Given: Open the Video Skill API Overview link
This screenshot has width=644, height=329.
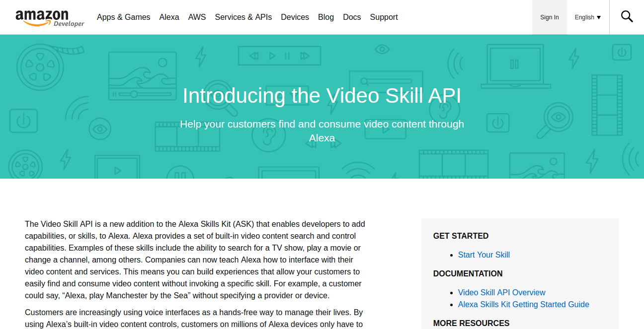Looking at the screenshot, I should pyautogui.click(x=501, y=292).
